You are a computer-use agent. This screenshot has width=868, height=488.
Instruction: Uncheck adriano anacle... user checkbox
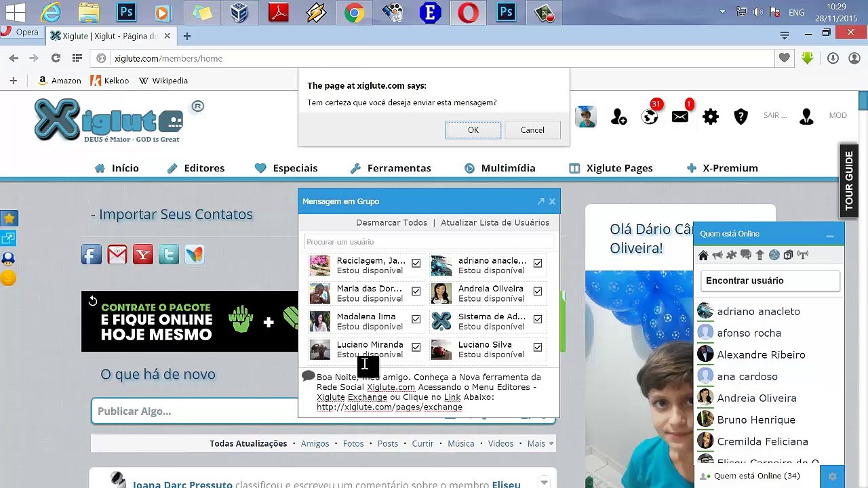537,263
